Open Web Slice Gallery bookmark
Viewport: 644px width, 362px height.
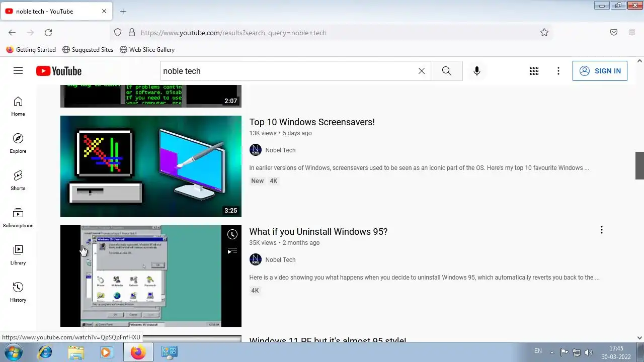pyautogui.click(x=147, y=50)
